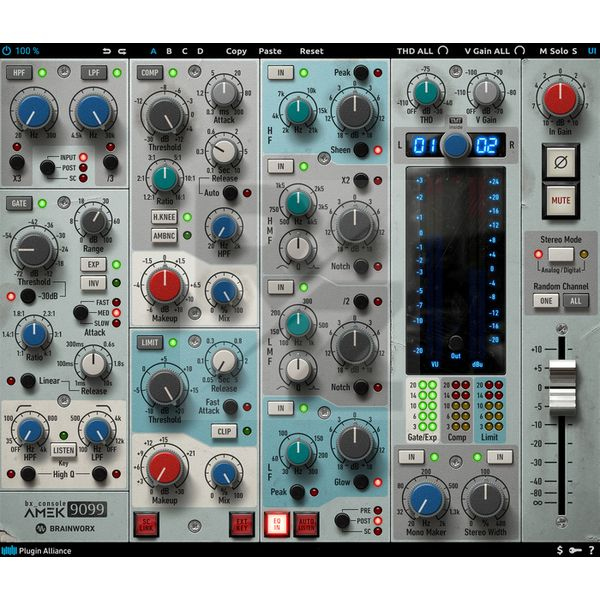This screenshot has height=600, width=600.
Task: Toggle the H.KNEE compressor button
Action: pos(164,217)
